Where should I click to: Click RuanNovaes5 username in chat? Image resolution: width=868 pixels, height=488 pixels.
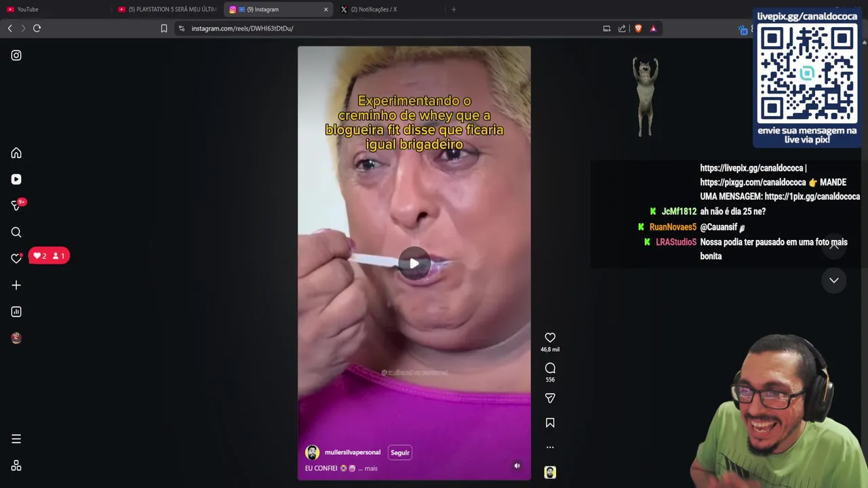point(673,227)
